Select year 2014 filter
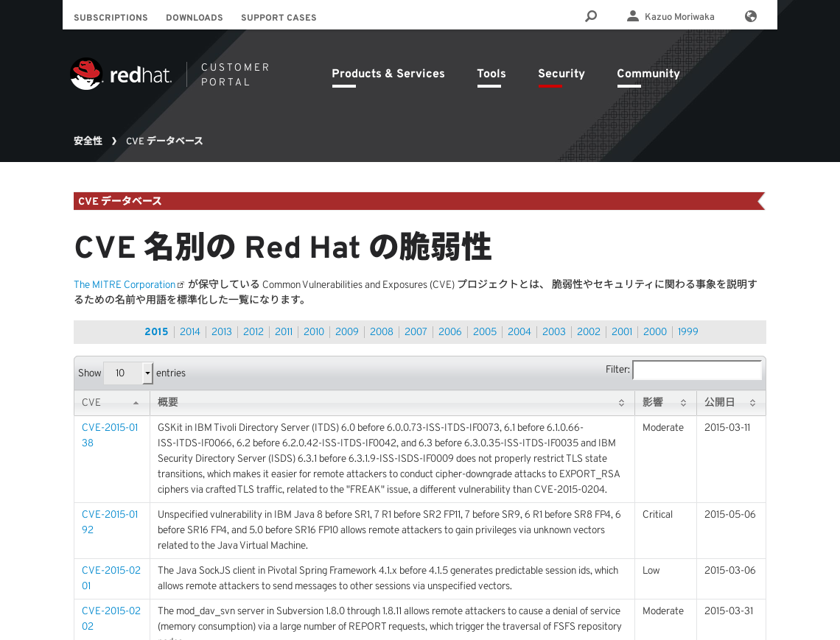 [x=189, y=331]
